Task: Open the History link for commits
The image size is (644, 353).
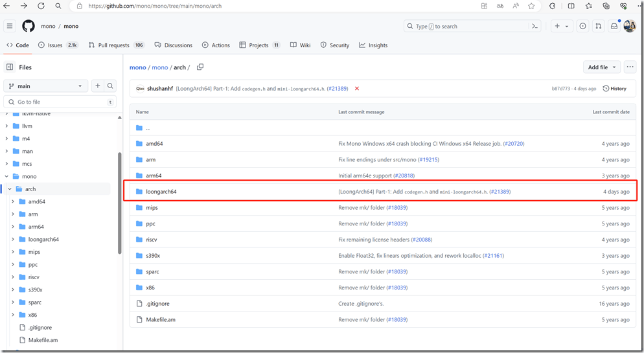Action: [x=614, y=89]
